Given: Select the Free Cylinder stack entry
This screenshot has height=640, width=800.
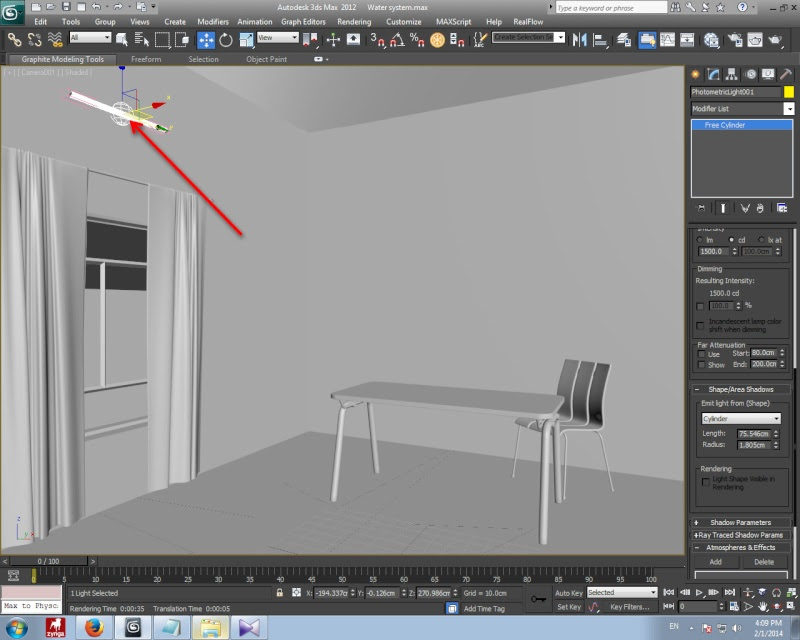Looking at the screenshot, I should (x=742, y=125).
